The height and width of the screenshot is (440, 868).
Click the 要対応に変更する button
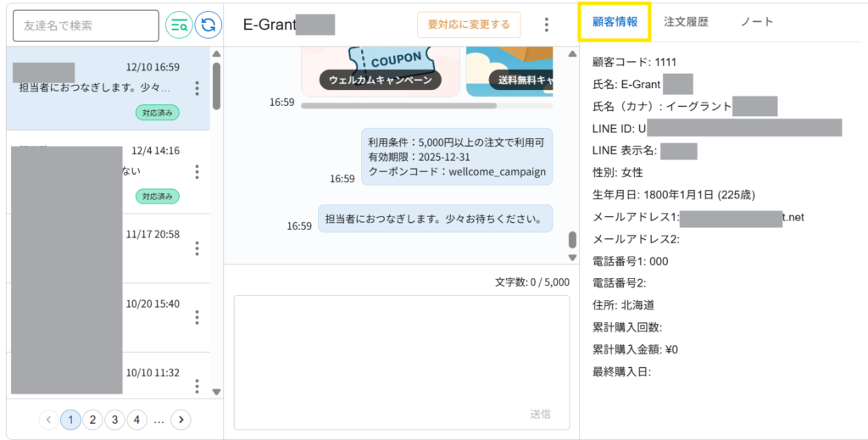click(469, 25)
